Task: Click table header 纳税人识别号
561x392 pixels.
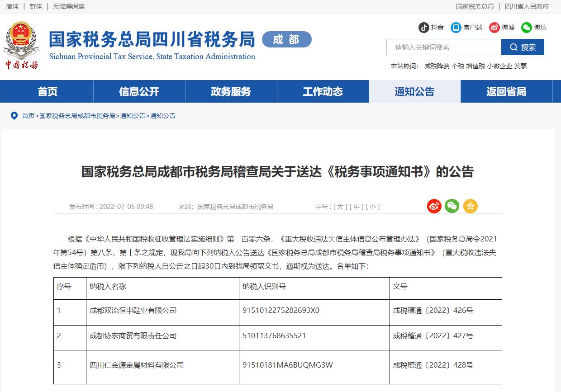Action: coord(264,286)
